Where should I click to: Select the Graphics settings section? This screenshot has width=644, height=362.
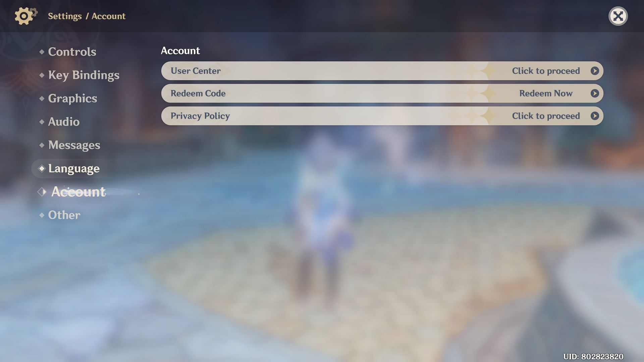[72, 98]
